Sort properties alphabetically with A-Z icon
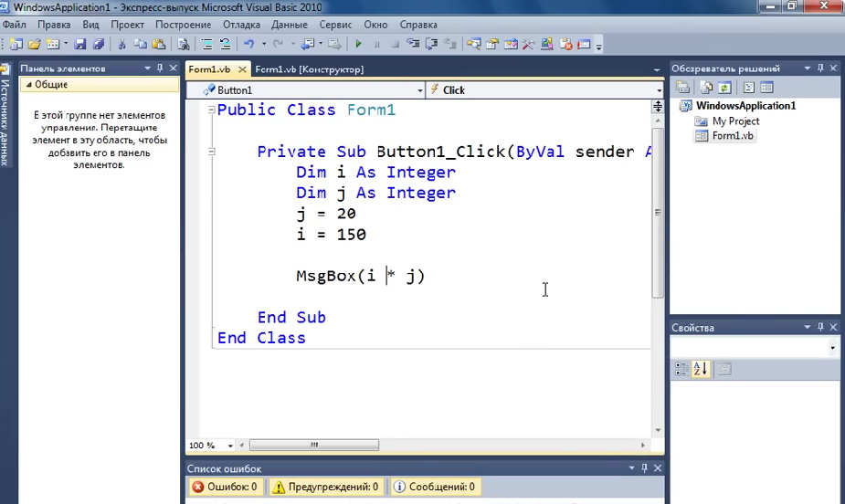 pos(701,369)
